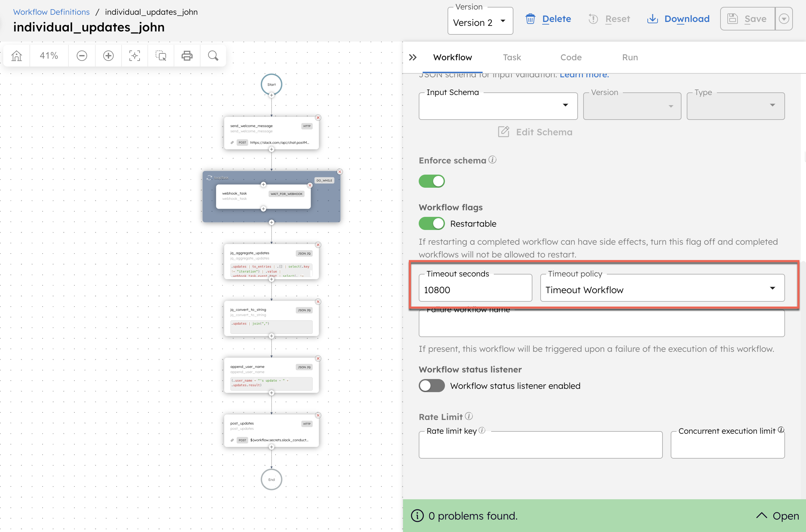The height and width of the screenshot is (532, 806).
Task: Expand the problems panel with Open
Action: 777,516
